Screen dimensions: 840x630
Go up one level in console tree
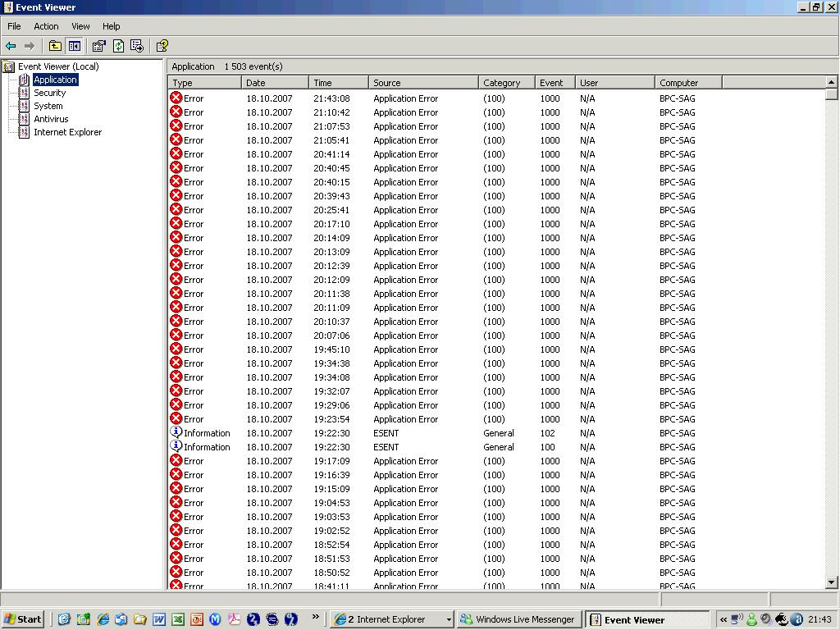pyautogui.click(x=55, y=46)
